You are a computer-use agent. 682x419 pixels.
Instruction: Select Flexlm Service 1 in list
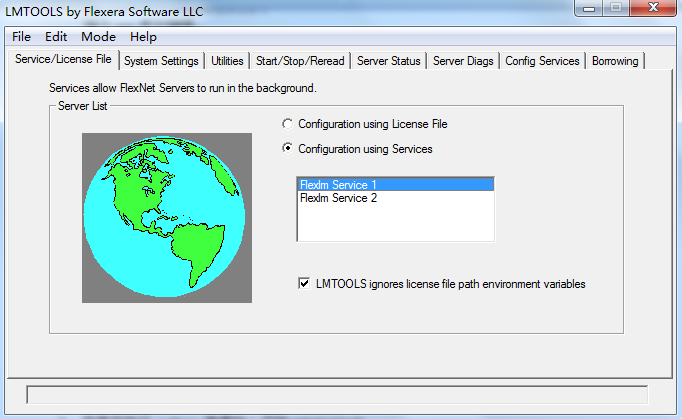pyautogui.click(x=396, y=185)
